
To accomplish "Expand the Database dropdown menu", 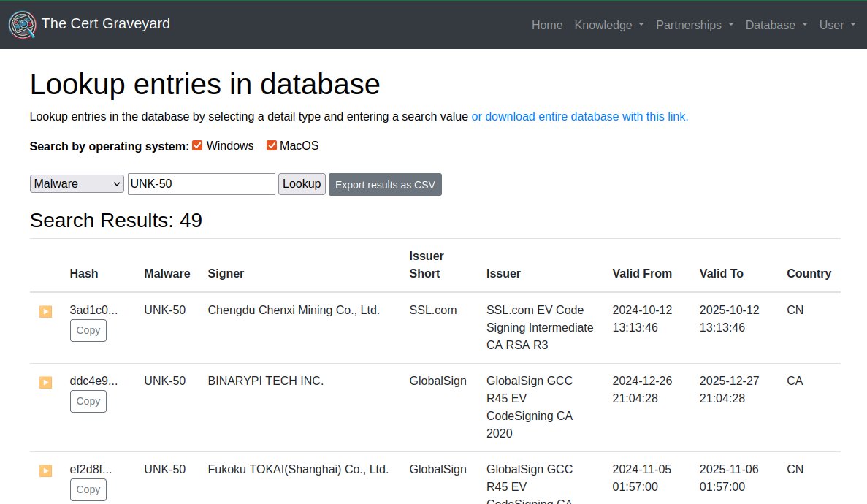I will [x=776, y=25].
